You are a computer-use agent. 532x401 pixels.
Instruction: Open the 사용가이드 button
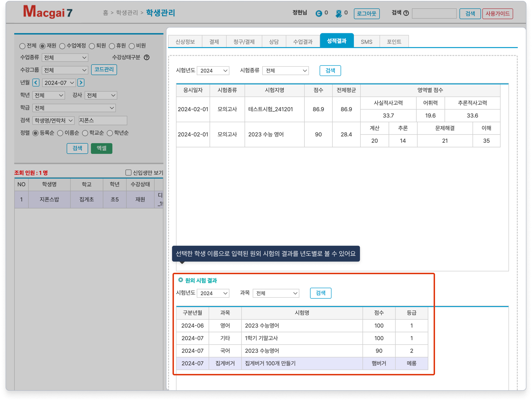[497, 14]
